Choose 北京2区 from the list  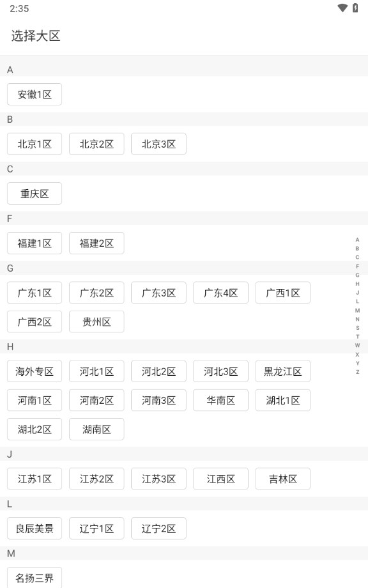click(96, 144)
